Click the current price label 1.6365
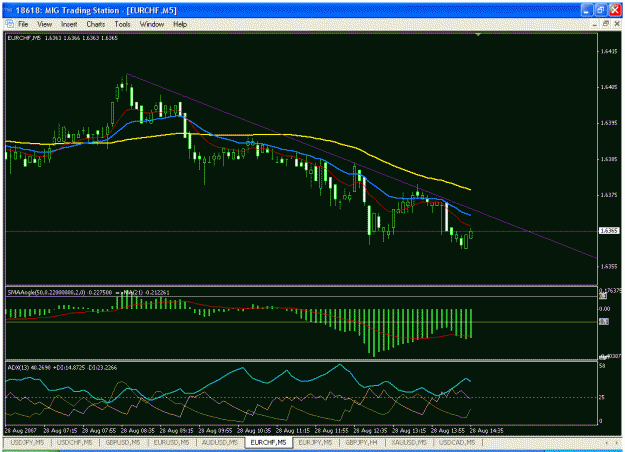 pos(609,231)
